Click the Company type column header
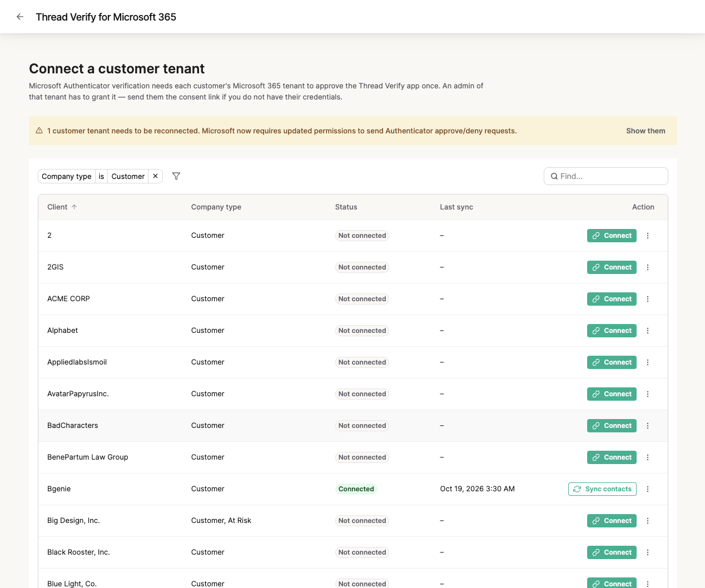 216,207
